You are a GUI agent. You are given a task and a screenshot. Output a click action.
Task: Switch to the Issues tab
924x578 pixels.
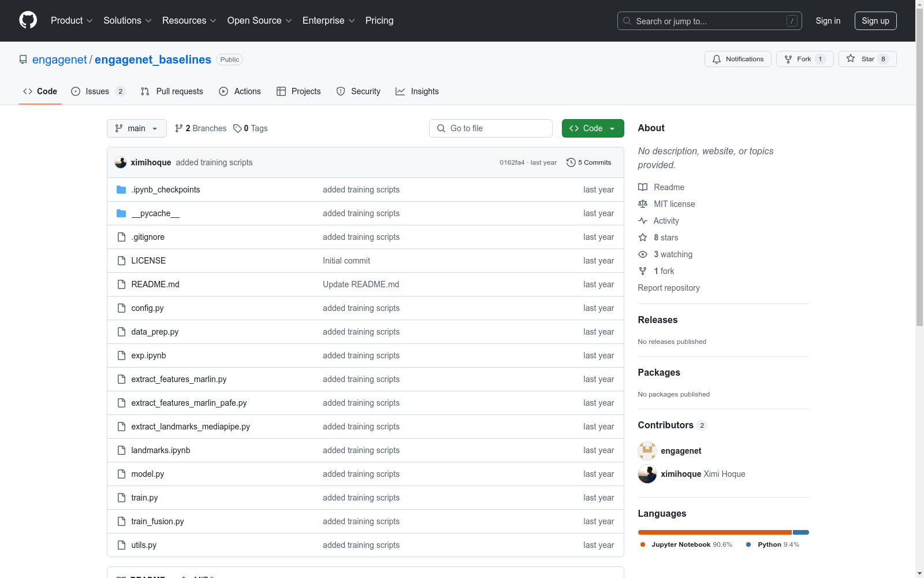[x=98, y=91]
